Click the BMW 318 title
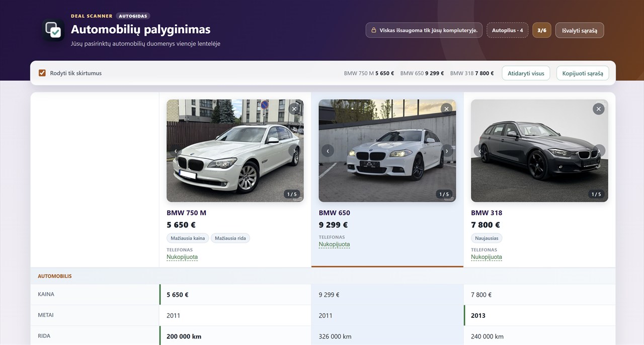 pyautogui.click(x=487, y=213)
